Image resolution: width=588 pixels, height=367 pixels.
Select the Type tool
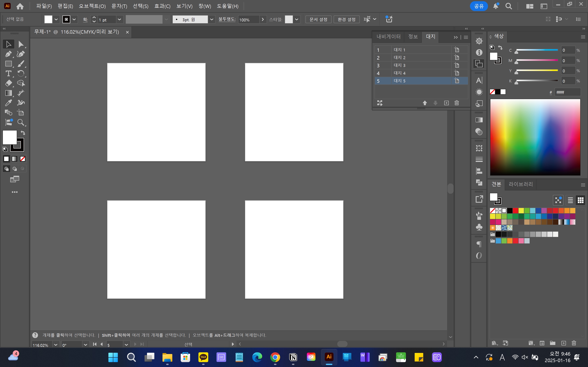click(8, 73)
